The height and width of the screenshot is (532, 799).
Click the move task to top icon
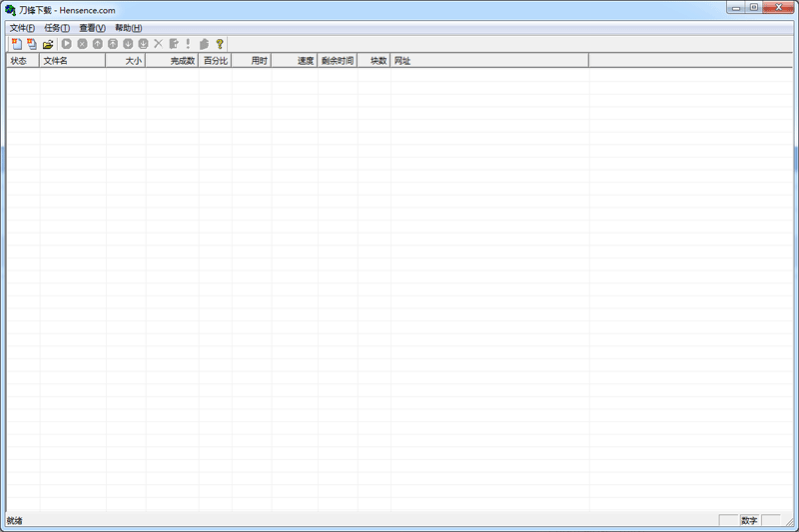(113, 44)
